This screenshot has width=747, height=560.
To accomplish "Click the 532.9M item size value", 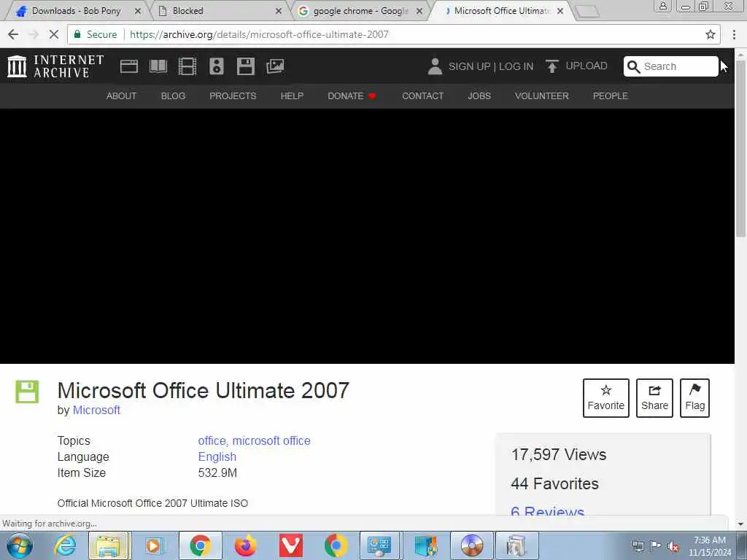I will click(x=217, y=472).
